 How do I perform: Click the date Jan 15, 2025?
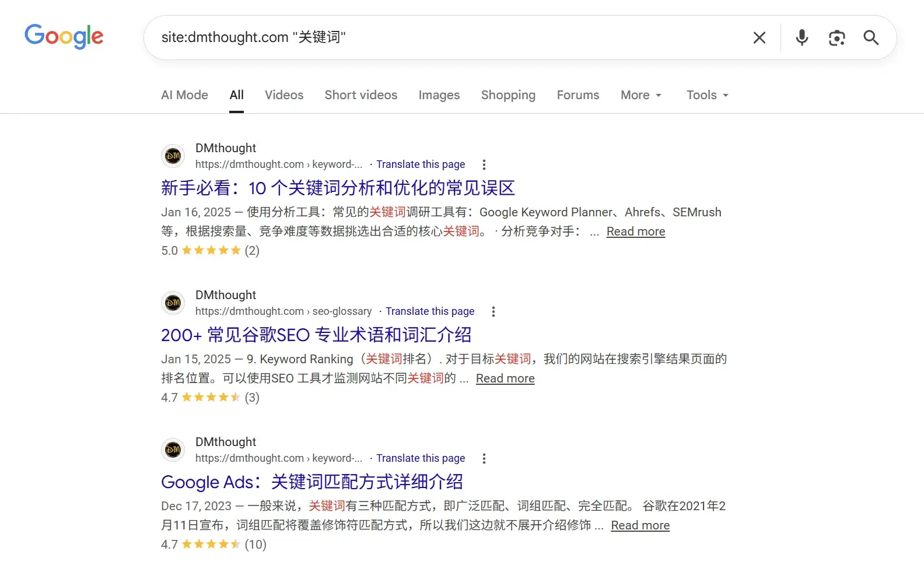click(196, 359)
